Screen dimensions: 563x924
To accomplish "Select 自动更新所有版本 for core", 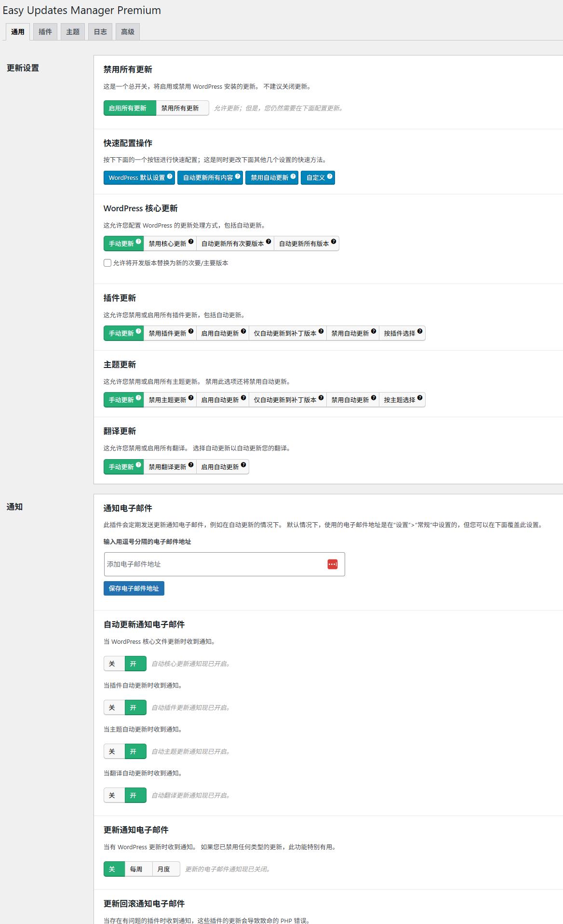I will (x=307, y=244).
